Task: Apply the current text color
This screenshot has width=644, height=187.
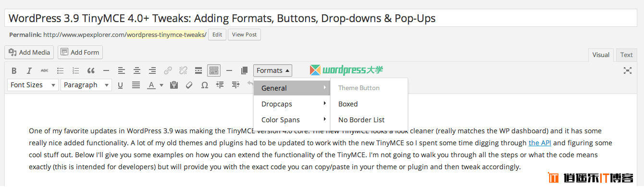Action: (151, 85)
